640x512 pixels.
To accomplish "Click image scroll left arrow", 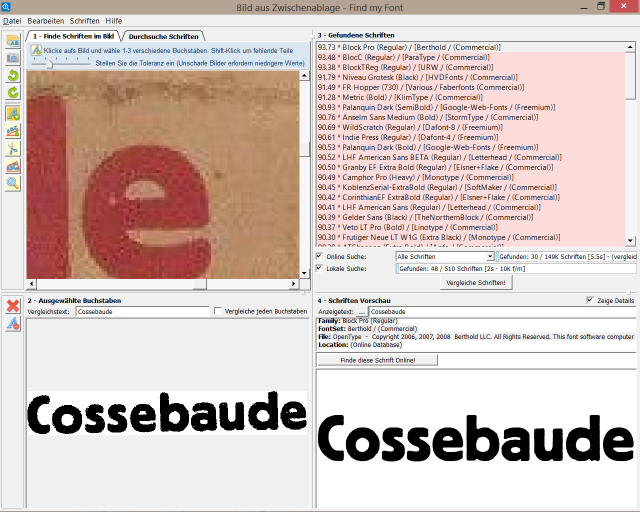I will pyautogui.click(x=31, y=283).
